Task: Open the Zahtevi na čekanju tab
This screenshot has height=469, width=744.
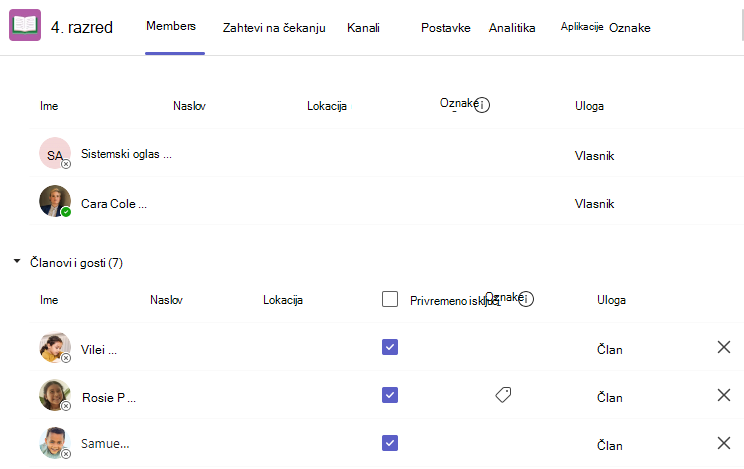Action: pos(274,28)
